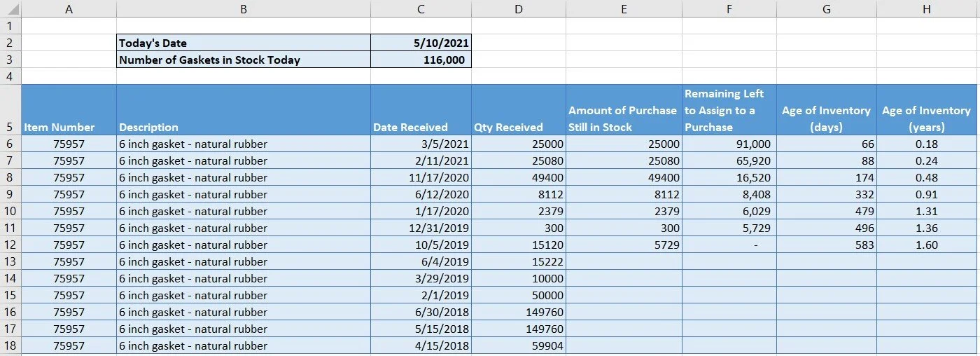Select age in days cell 583
The width and height of the screenshot is (980, 356).
(827, 245)
